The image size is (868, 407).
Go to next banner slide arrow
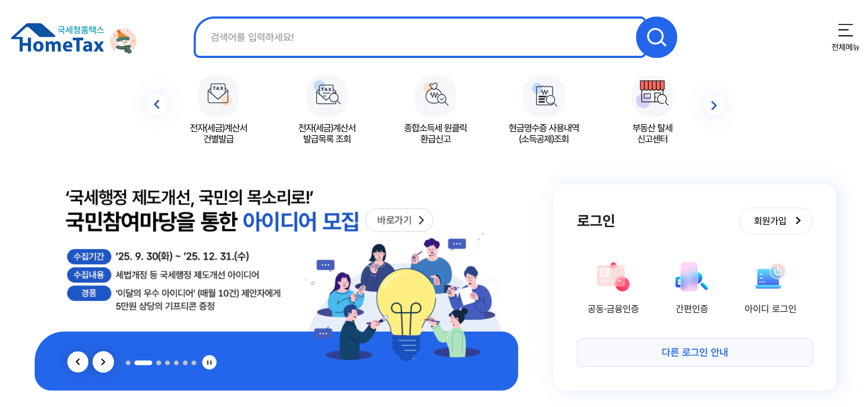(103, 362)
